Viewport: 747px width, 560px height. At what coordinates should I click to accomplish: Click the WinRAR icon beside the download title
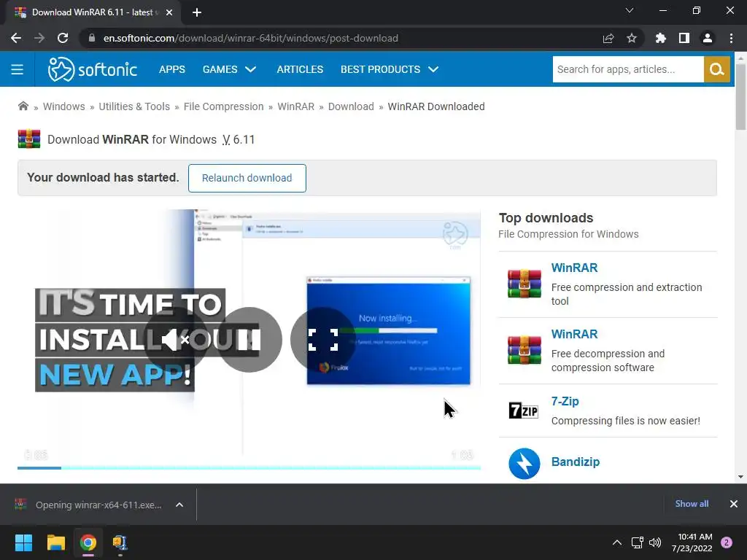tap(29, 139)
